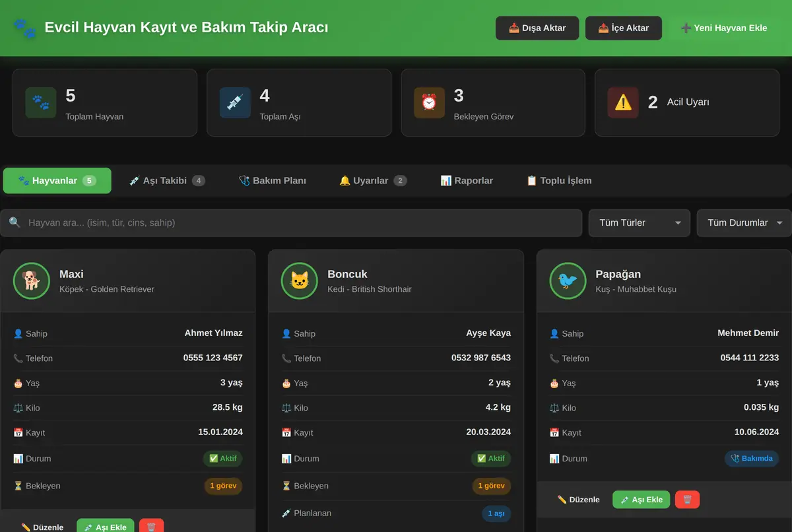Image resolution: width=792 pixels, height=532 pixels.
Task: Click Düzenle on Papağan's card
Action: (579, 500)
